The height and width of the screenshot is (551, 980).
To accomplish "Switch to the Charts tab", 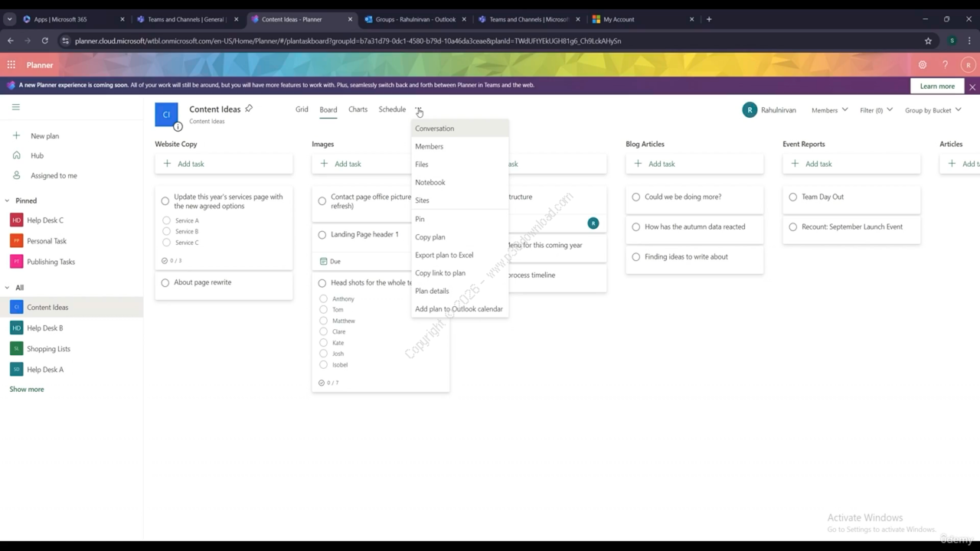I will coord(358,109).
